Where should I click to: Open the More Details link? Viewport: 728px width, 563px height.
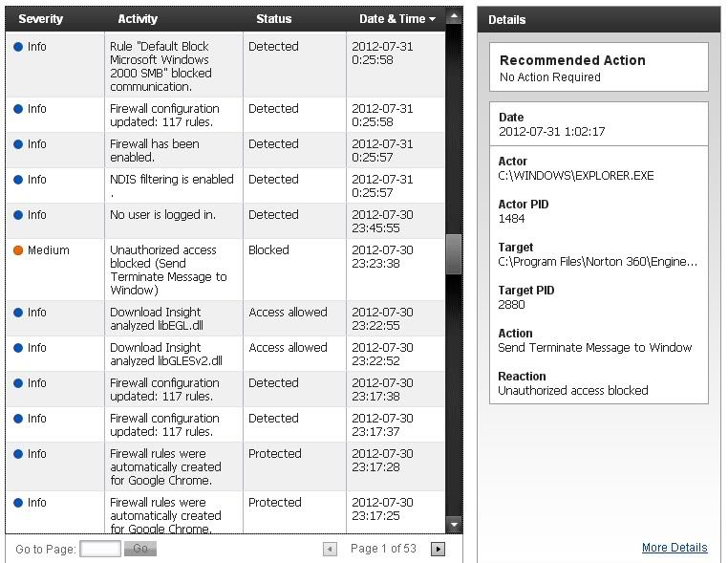tap(674, 548)
